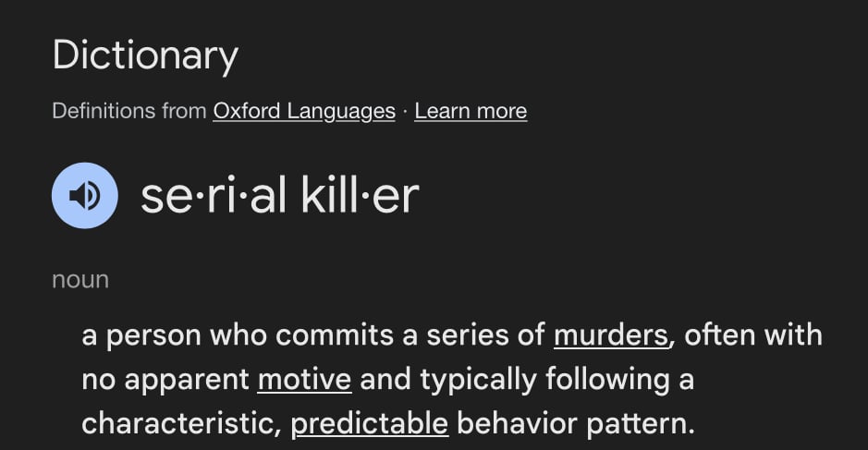The width and height of the screenshot is (868, 450).
Task: Click the Dictionary heading
Action: click(145, 56)
